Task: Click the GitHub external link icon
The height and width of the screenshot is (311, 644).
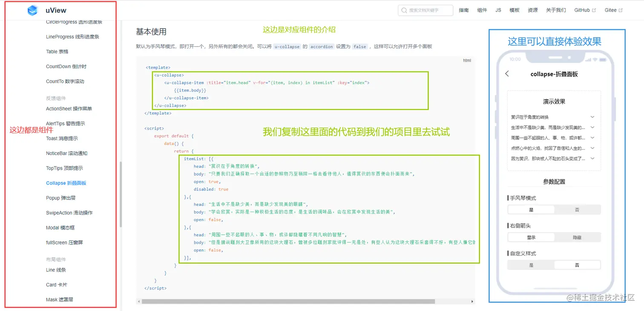Action: (x=594, y=10)
